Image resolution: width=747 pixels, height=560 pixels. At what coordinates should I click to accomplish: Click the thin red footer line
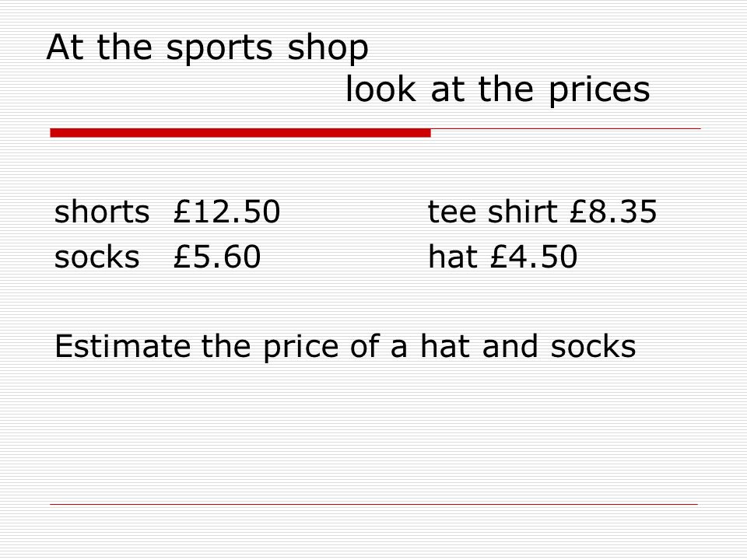[374, 504]
